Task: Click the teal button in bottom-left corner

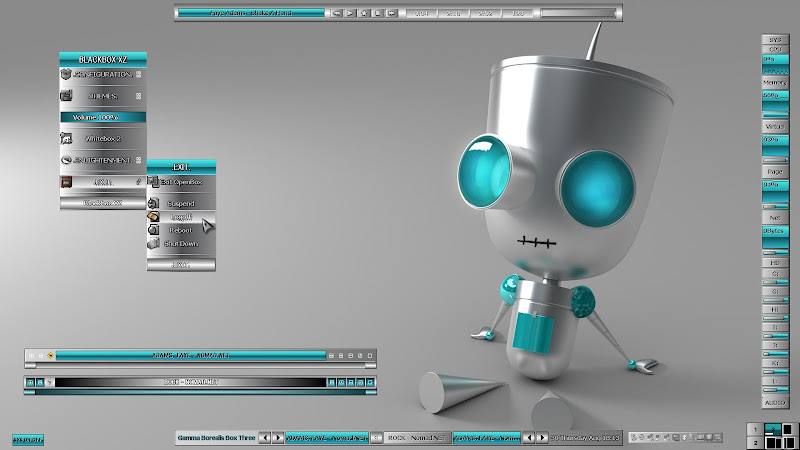Action: coord(26,438)
